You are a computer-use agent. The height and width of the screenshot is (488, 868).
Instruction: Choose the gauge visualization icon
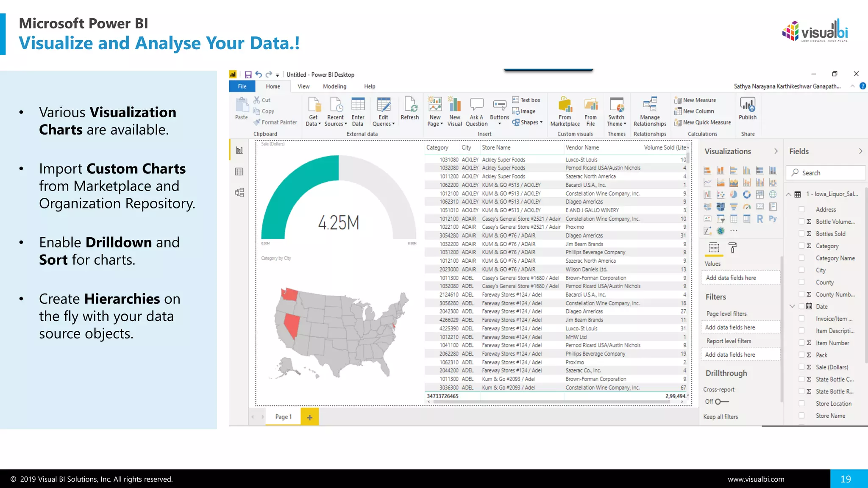[x=747, y=207]
